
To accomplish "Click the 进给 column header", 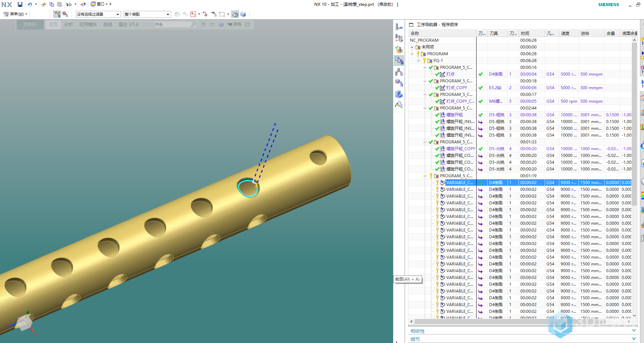I will tap(591, 33).
